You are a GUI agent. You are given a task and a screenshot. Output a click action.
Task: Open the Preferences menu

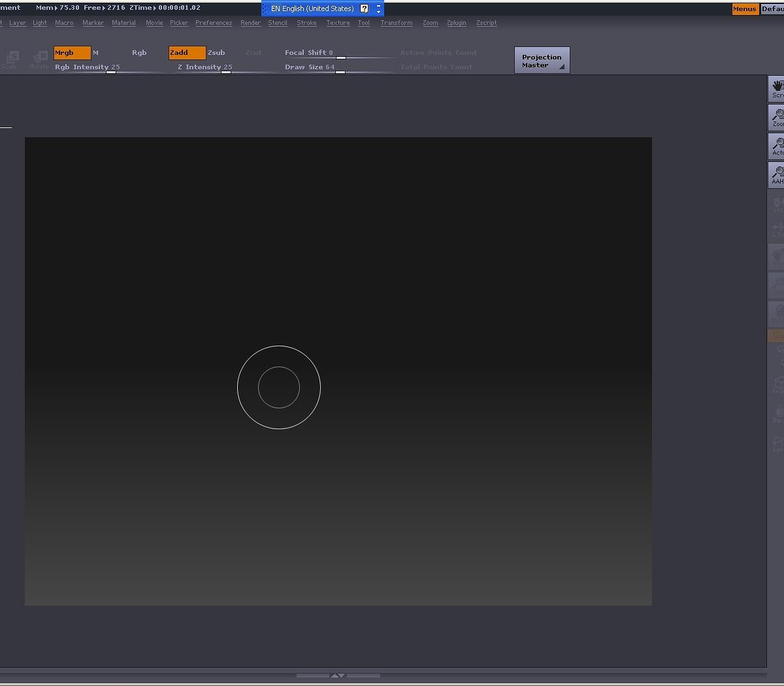tap(214, 23)
